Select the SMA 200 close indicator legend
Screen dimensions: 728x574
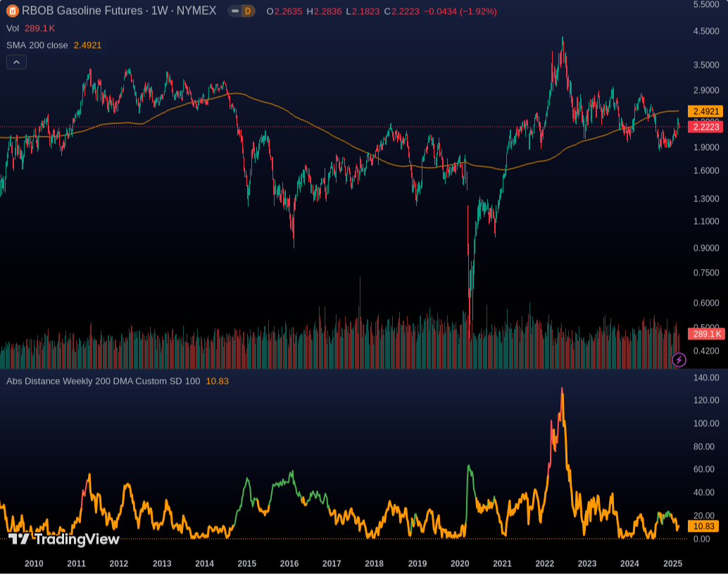point(54,45)
